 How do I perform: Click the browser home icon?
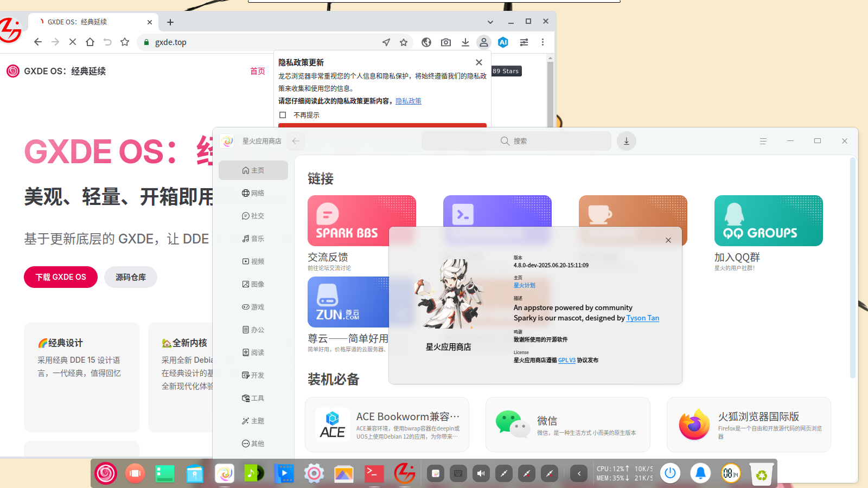point(90,42)
